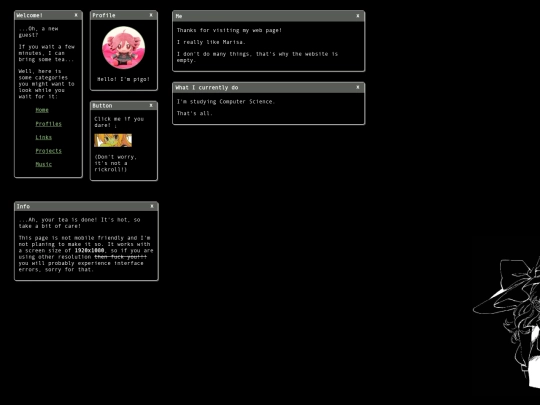Click the pink-haired profile avatar
540x405 pixels.
pyautogui.click(x=124, y=48)
